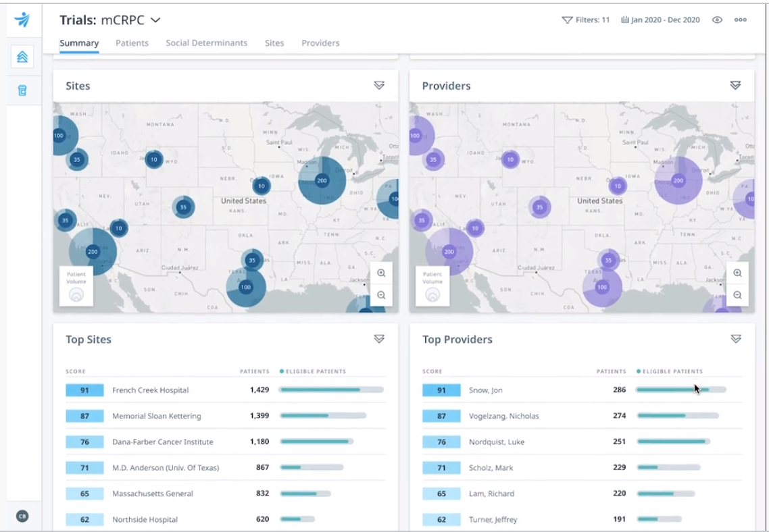Open the CB user avatar menu
The height and width of the screenshot is (532, 769).
[22, 516]
